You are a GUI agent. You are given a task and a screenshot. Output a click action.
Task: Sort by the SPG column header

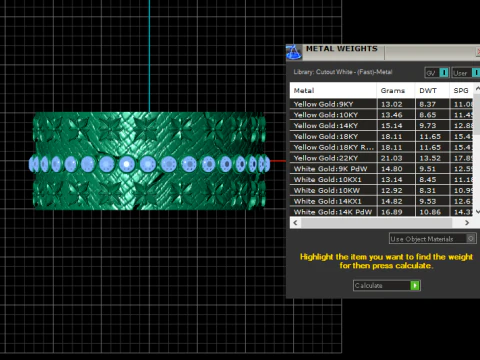pyautogui.click(x=461, y=90)
